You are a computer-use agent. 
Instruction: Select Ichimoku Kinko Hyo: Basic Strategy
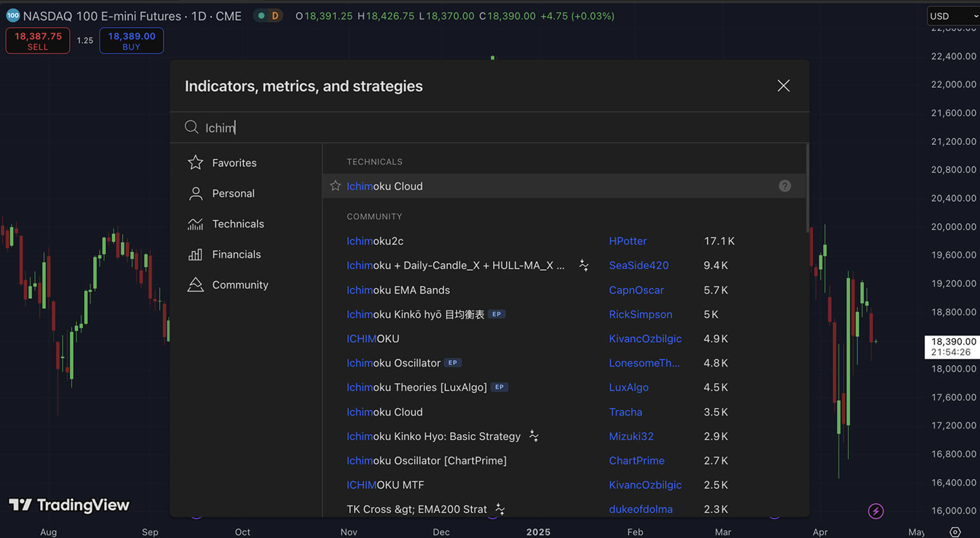(x=433, y=436)
